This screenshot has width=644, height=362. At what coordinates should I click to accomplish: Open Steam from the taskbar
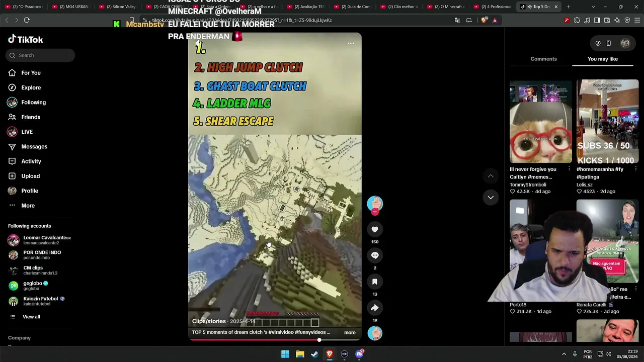click(x=314, y=354)
